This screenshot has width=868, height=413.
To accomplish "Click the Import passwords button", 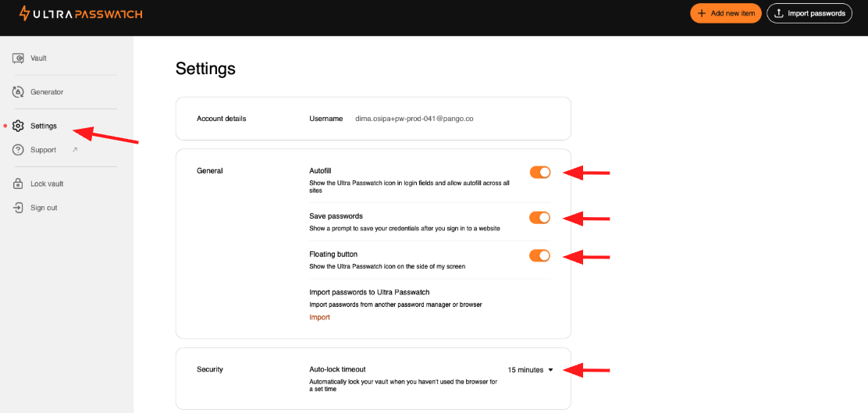I will 809,13.
